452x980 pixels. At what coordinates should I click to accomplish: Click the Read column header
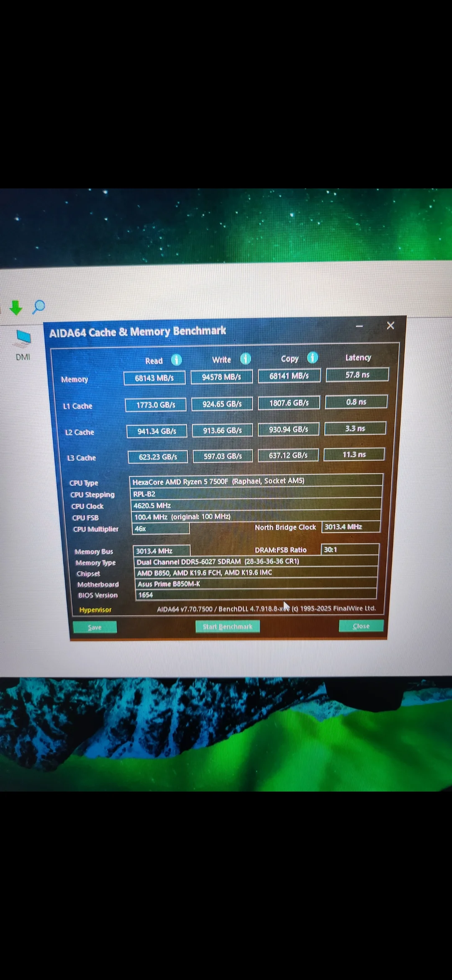pyautogui.click(x=154, y=361)
